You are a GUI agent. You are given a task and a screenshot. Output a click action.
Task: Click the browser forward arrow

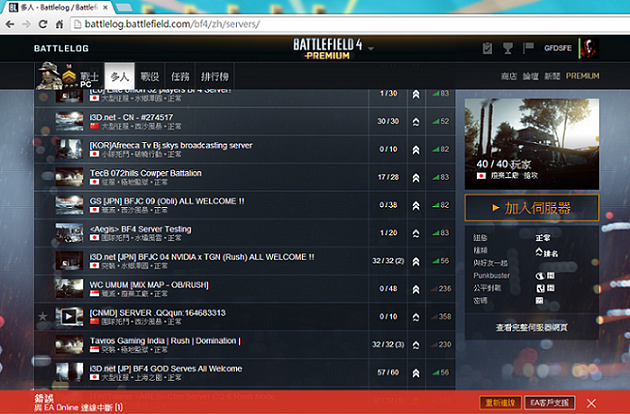point(26,25)
